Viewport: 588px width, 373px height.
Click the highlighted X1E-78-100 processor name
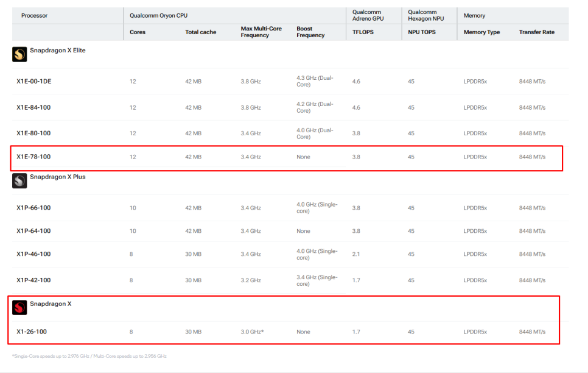coord(33,157)
